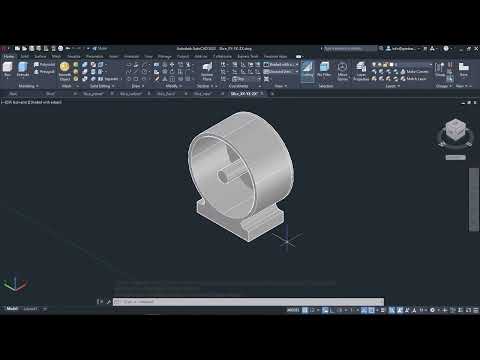This screenshot has width=480, height=360.
Task: Click the ViewCube in the viewport
Action: (455, 131)
